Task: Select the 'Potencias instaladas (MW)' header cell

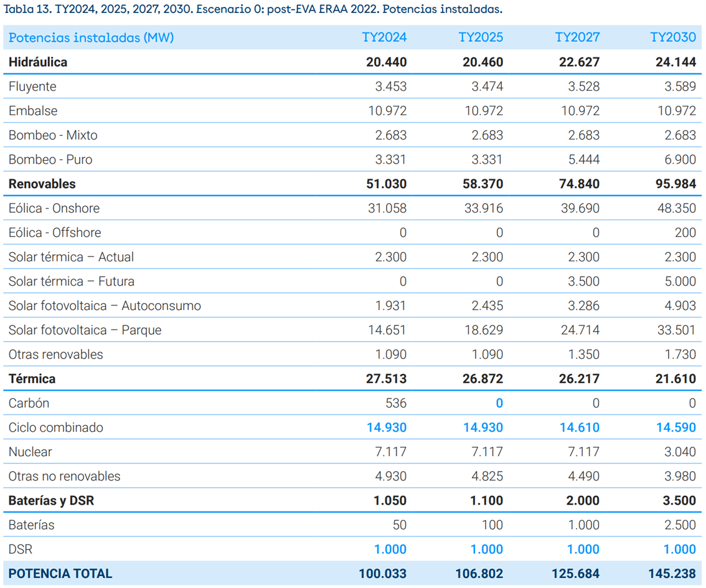Action: tap(91, 37)
